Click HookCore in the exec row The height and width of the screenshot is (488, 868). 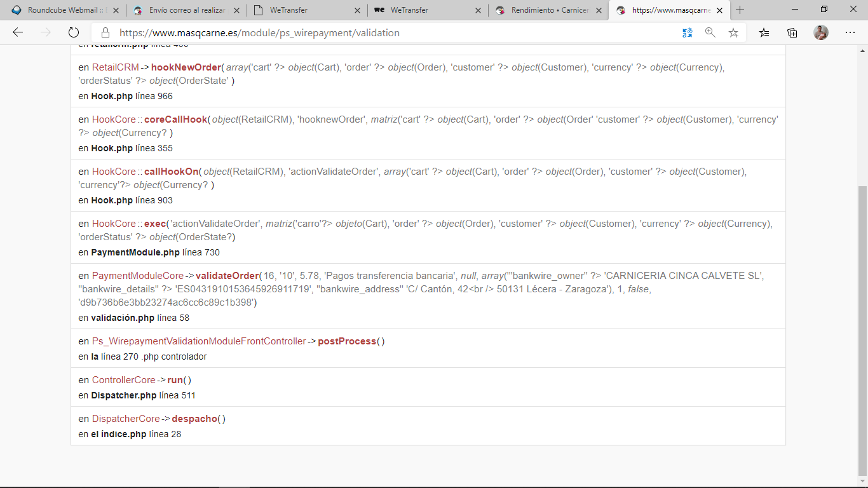point(114,224)
